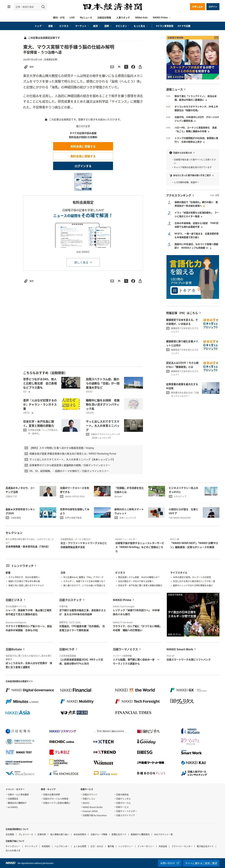Click the Minutes by NIKKEI logo

[x=22, y=701]
